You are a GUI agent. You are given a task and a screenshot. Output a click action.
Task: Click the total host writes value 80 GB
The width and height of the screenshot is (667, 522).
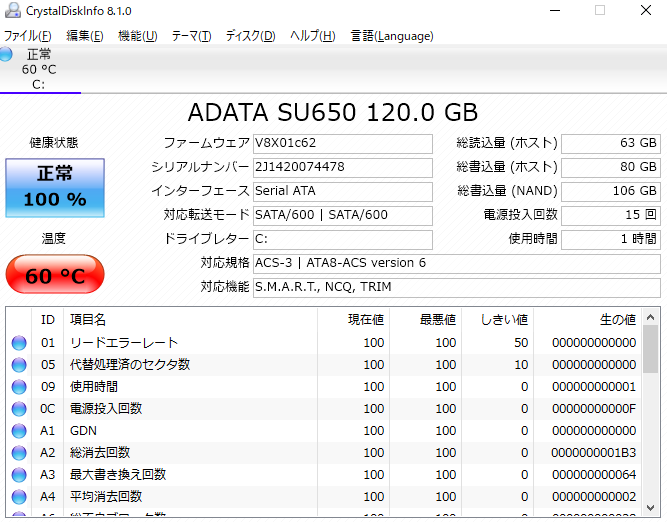pos(611,168)
